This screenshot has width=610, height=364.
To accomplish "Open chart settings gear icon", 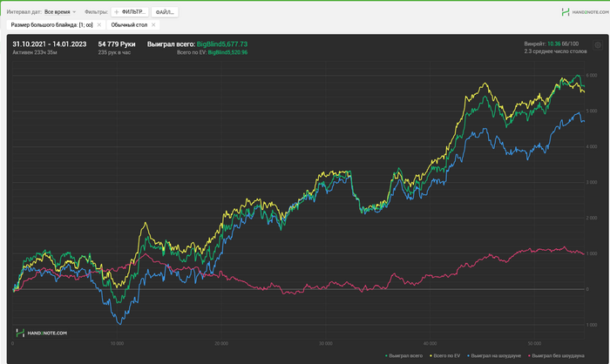I will point(598,45).
